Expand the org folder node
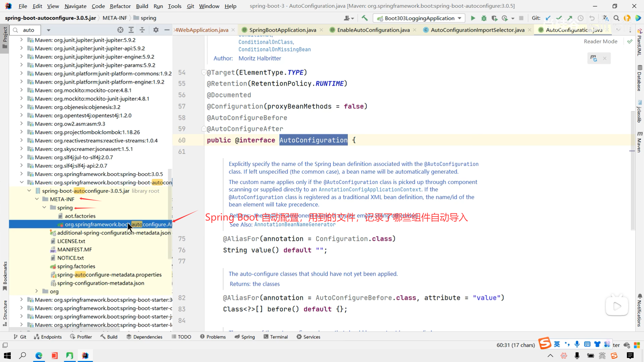This screenshot has width=644, height=362. (37, 291)
